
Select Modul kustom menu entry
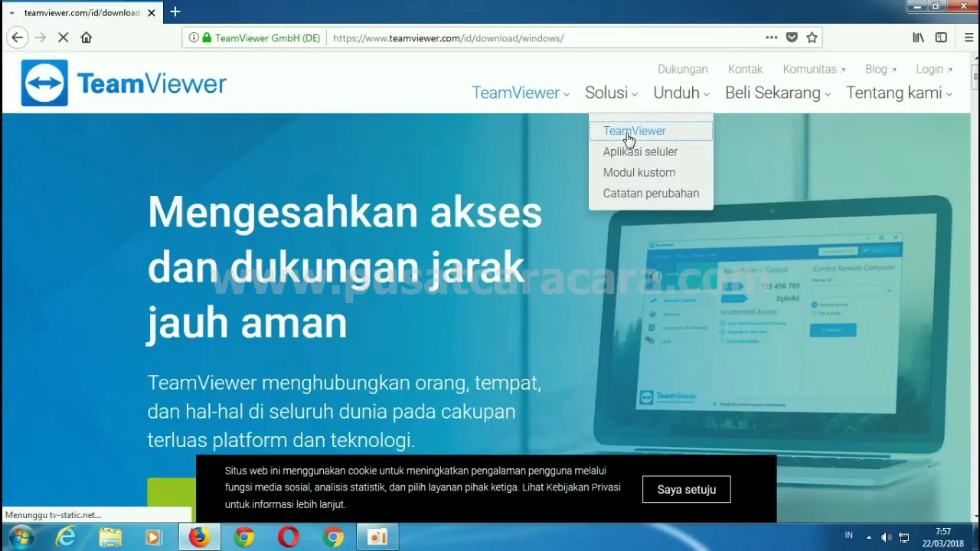coord(639,172)
